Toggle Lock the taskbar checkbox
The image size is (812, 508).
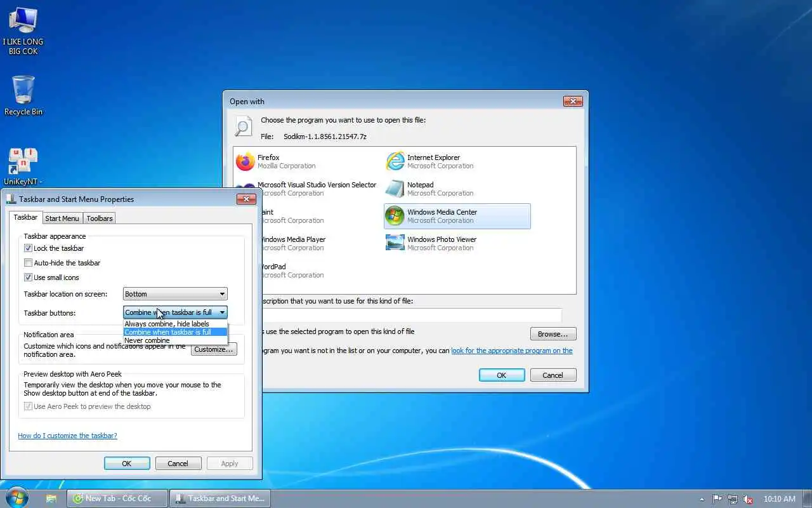(x=28, y=248)
